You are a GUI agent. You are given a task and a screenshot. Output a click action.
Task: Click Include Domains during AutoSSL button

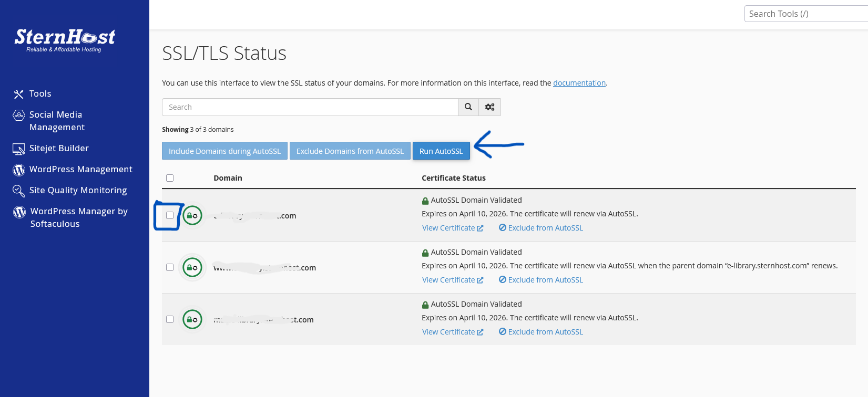tap(224, 151)
